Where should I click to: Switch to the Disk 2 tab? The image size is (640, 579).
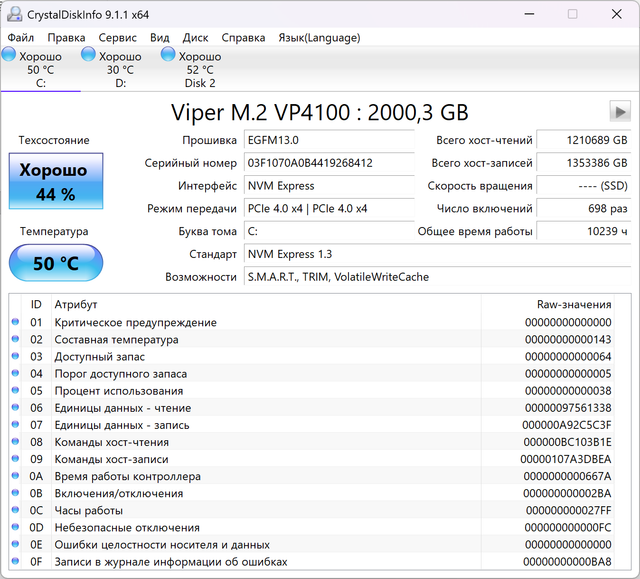200,69
